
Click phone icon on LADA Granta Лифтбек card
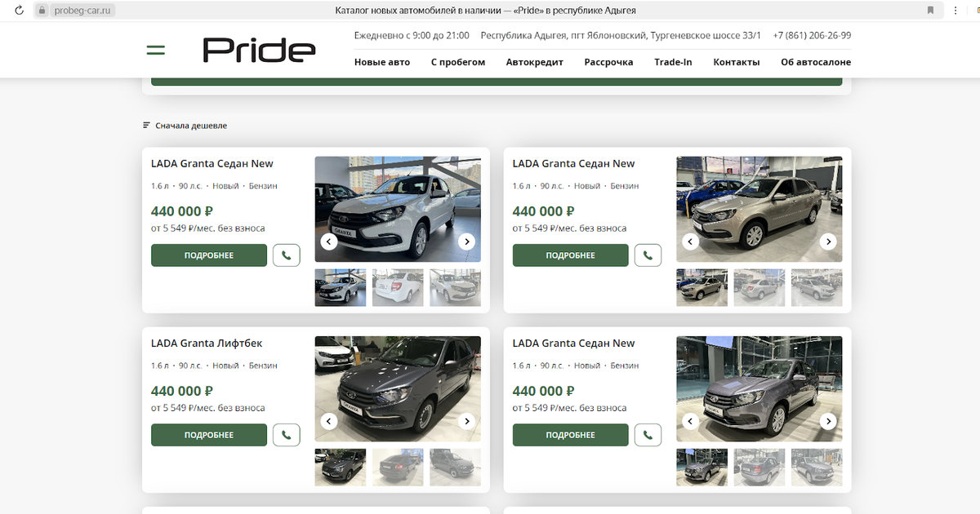[286, 435]
